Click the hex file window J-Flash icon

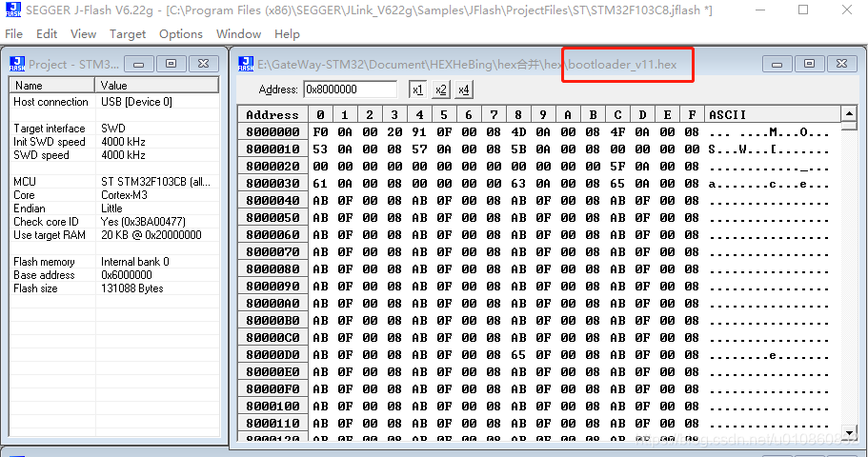tap(246, 64)
